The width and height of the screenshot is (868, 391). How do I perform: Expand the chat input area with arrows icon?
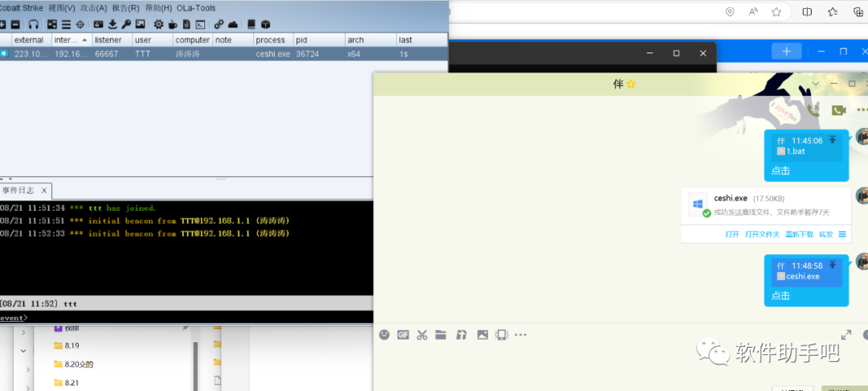(x=846, y=335)
